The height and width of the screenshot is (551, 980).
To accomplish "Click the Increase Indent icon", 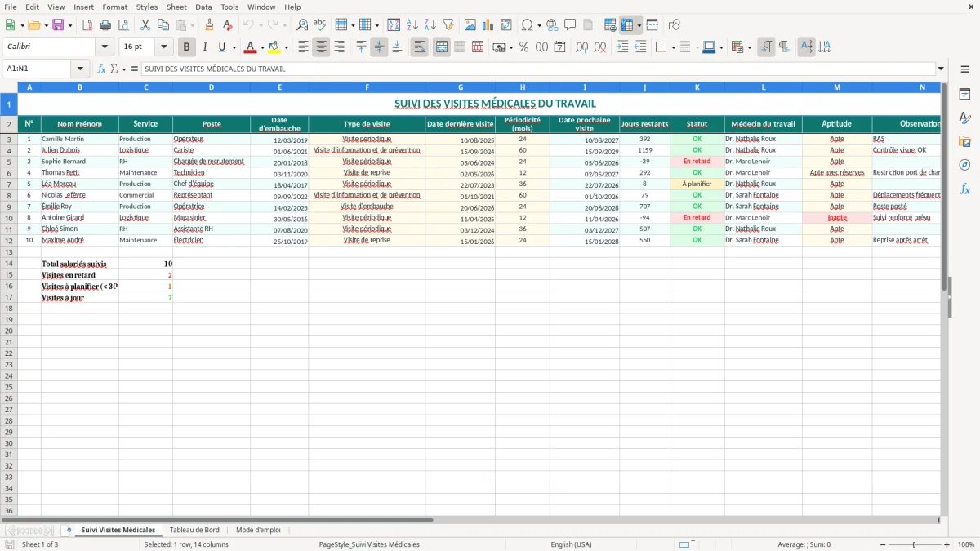I will click(x=622, y=47).
